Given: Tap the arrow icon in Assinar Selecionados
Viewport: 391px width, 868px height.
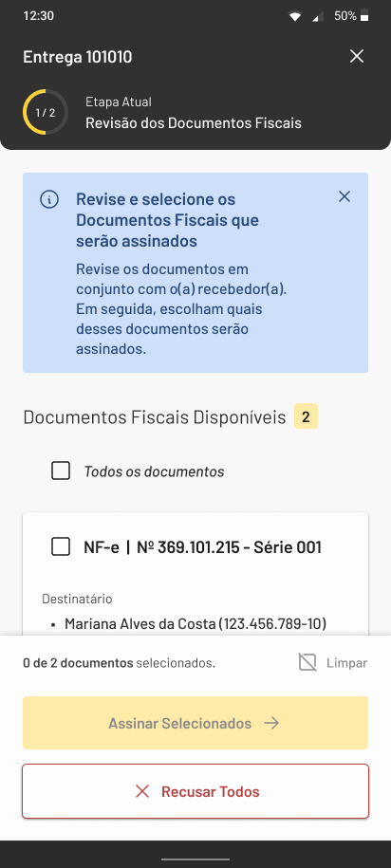Looking at the screenshot, I should (271, 723).
